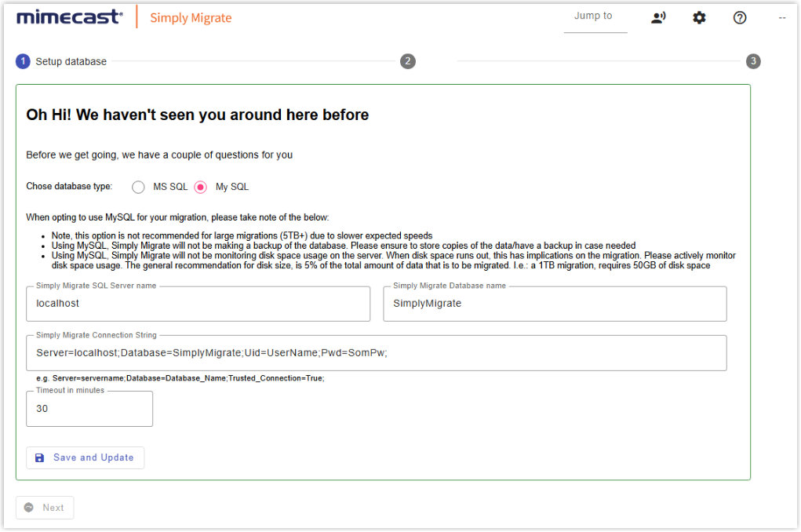Click the 'Chose database type:' label
Image resolution: width=801 pixels, height=532 pixels.
point(70,187)
